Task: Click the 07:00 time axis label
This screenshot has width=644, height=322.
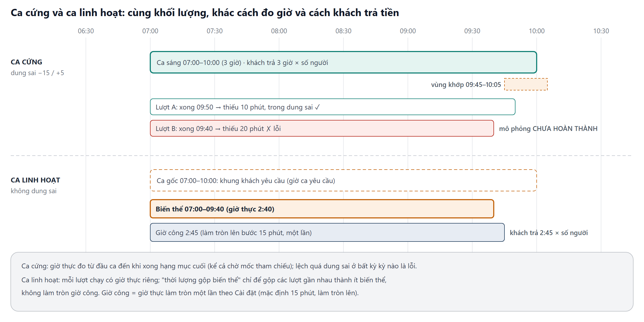Action: [x=150, y=31]
